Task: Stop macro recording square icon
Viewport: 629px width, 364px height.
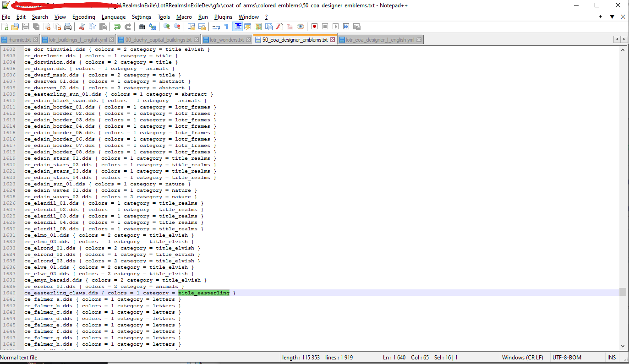Action: 325,27
